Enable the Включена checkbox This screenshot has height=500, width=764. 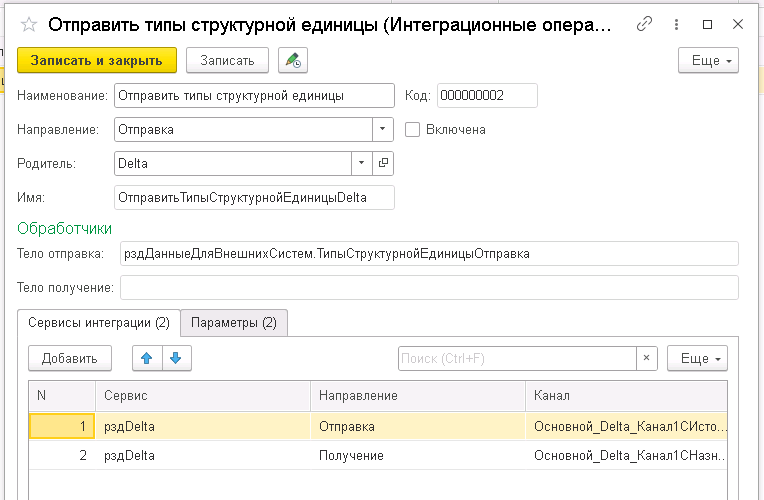point(412,129)
